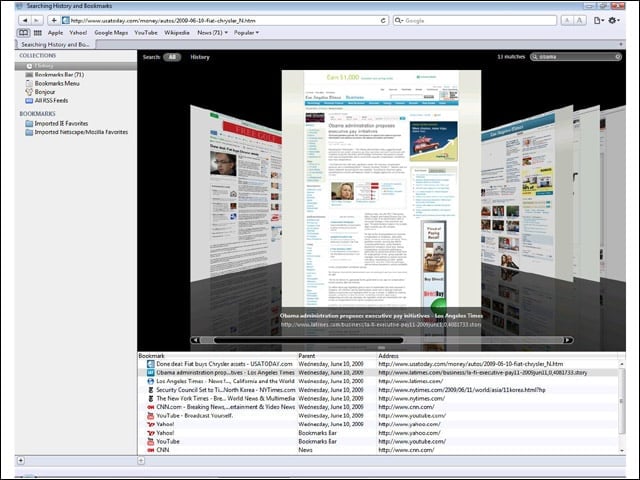Click the add collection plus button
The width and height of the screenshot is (640, 480).
[21, 460]
